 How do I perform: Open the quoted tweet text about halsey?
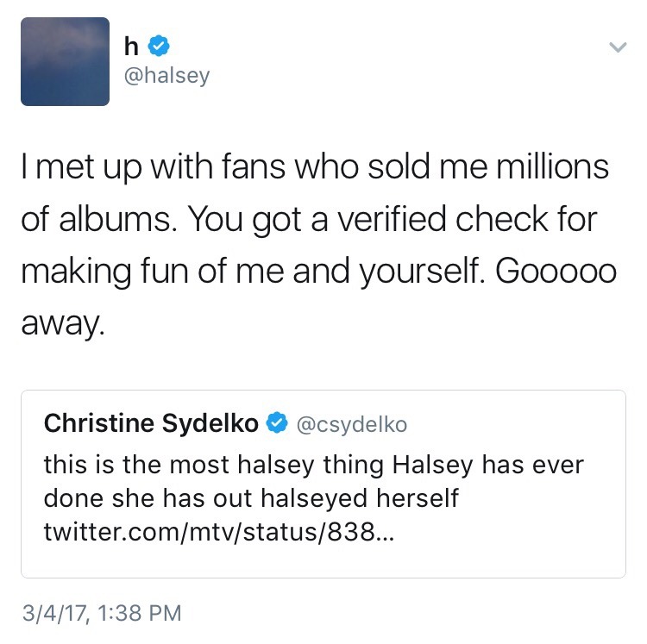point(314,497)
